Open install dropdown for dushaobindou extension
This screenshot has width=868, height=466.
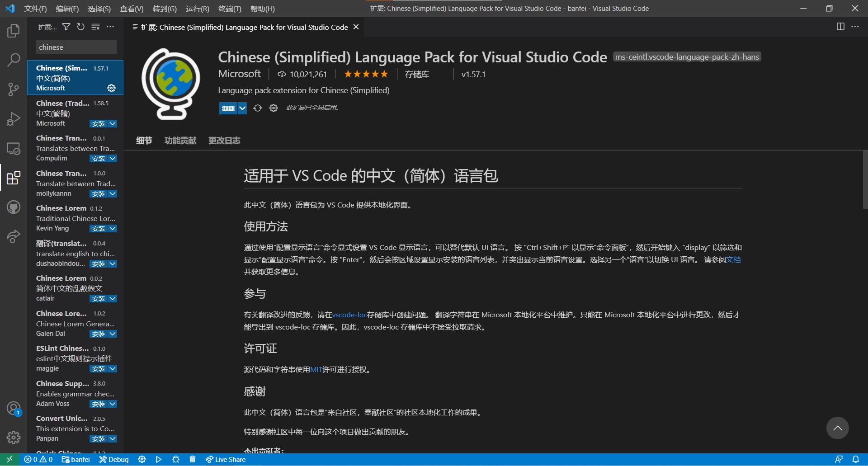pos(113,264)
